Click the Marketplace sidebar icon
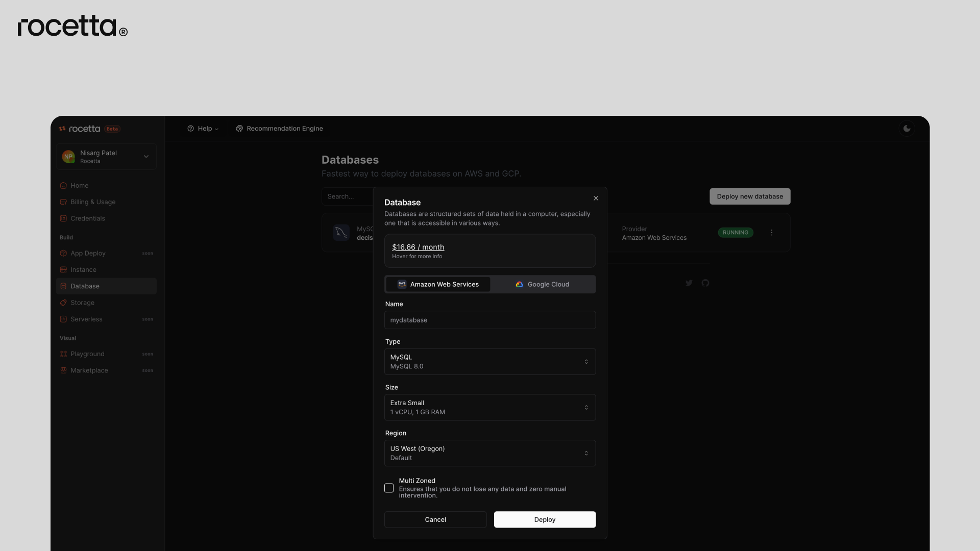980x551 pixels. coord(63,370)
